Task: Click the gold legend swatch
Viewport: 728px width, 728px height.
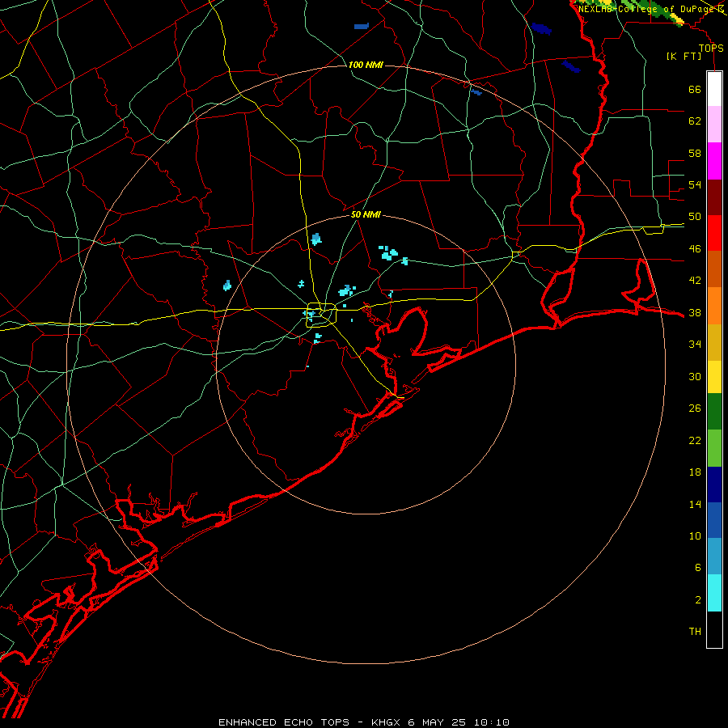Action: [714, 342]
